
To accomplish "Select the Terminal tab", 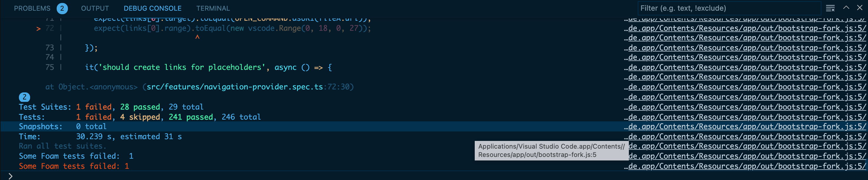I will pyautogui.click(x=213, y=8).
